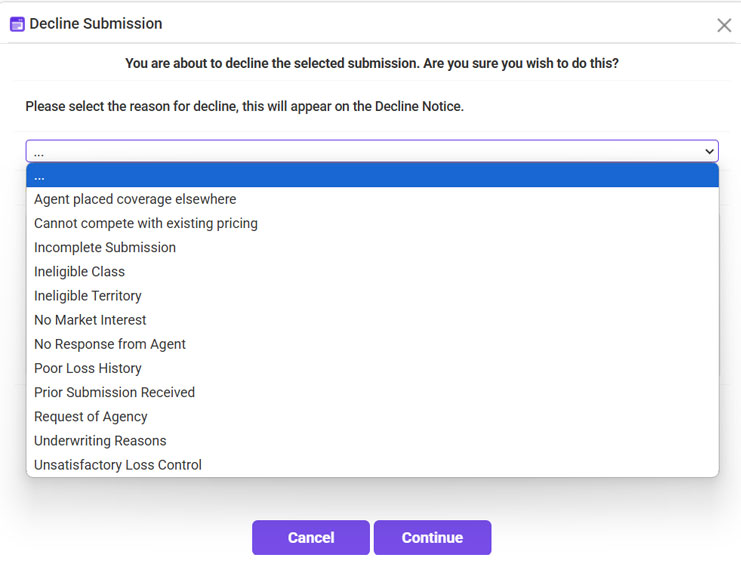
Task: Click the Continue button
Action: coord(432,537)
